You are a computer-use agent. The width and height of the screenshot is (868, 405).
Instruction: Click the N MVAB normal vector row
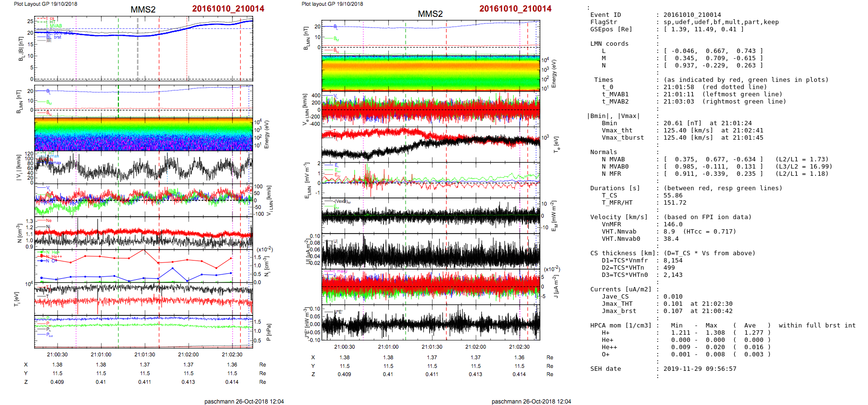click(x=713, y=159)
